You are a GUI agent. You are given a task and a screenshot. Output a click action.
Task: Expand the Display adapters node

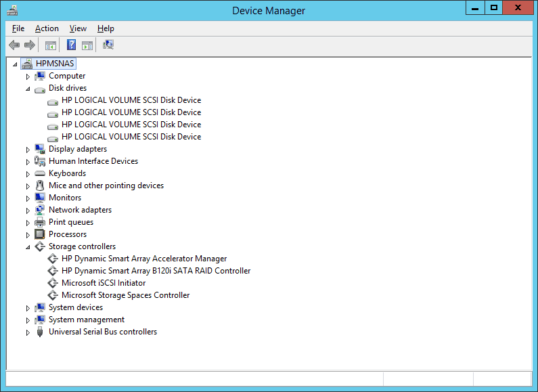[28, 150]
